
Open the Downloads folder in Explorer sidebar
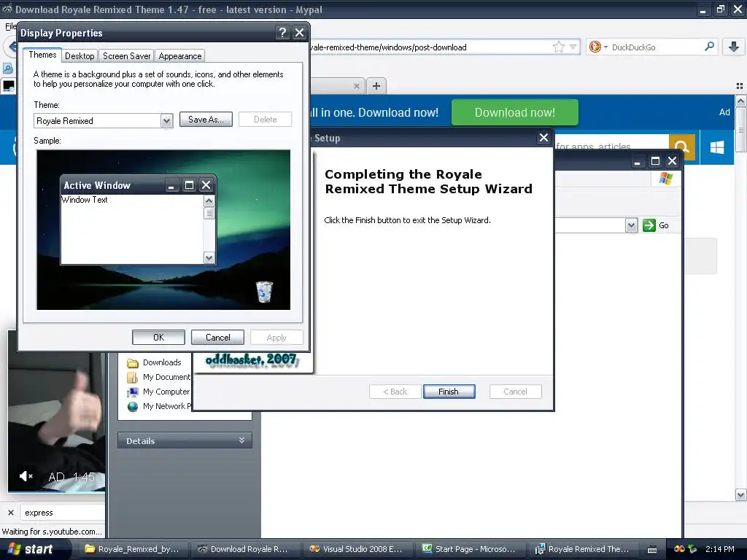pos(154,362)
